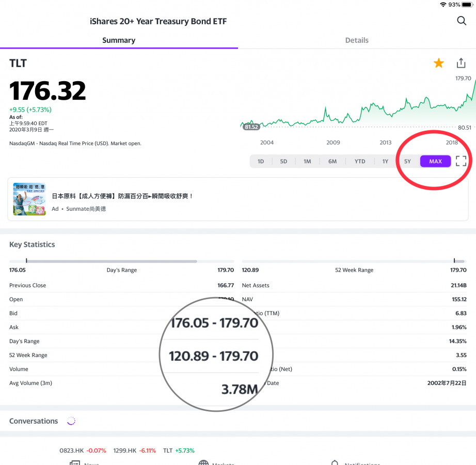Expand chart with the fullscreen icon
This screenshot has height=465, width=476.
(461, 161)
